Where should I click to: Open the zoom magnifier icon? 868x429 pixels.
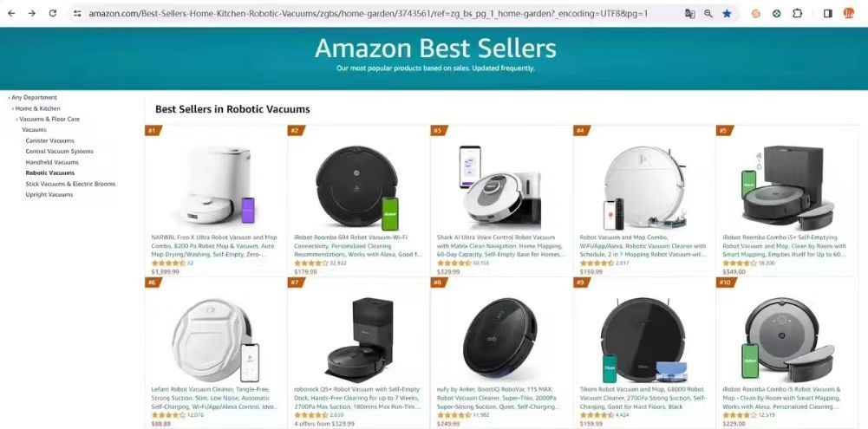708,13
